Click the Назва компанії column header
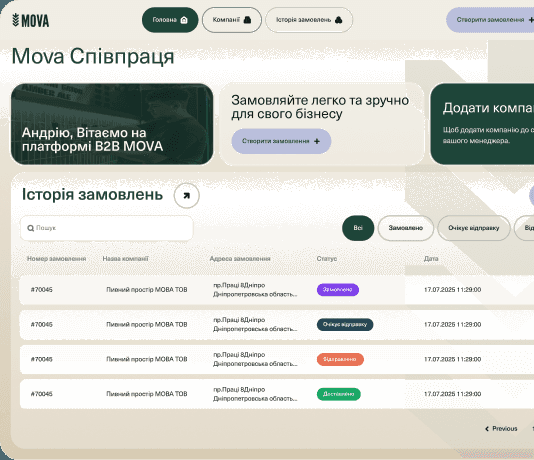This screenshot has width=534, height=460. click(126, 259)
